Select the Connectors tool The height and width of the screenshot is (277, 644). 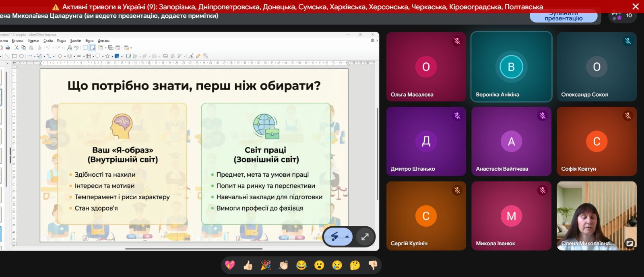(x=49, y=56)
